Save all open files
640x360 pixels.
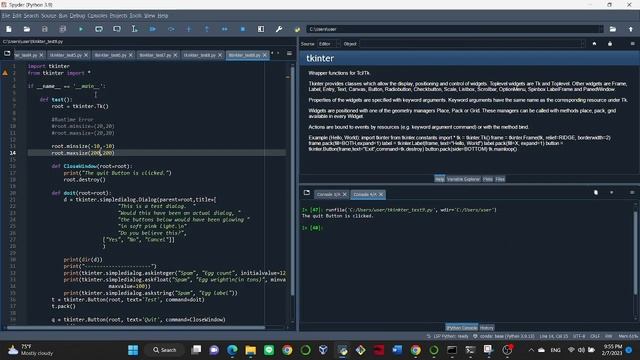[62, 29]
